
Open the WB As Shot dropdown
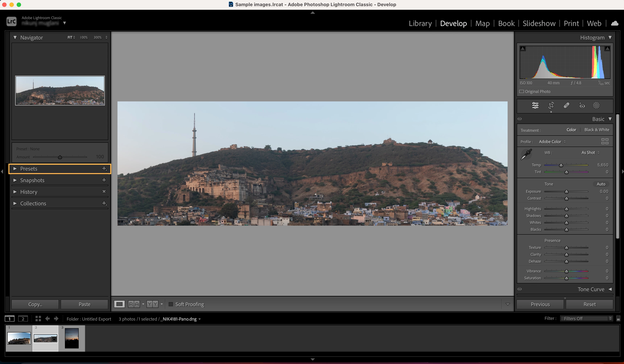tap(590, 153)
